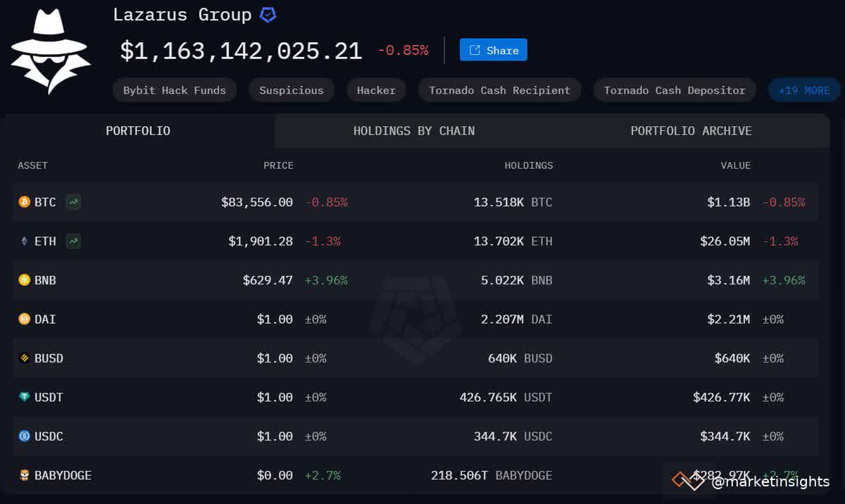This screenshot has height=504, width=845.
Task: Click the 218.506T BABYDOGE holdings cell
Action: [492, 476]
